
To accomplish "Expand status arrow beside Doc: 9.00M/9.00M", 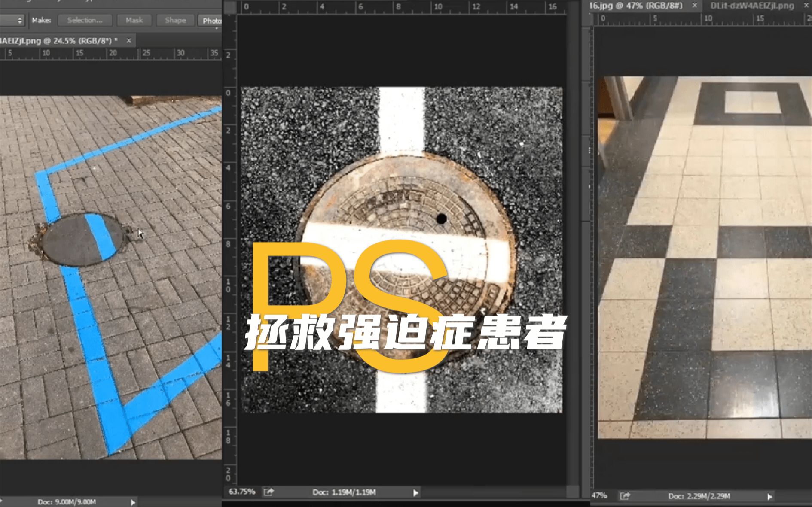I will [133, 502].
